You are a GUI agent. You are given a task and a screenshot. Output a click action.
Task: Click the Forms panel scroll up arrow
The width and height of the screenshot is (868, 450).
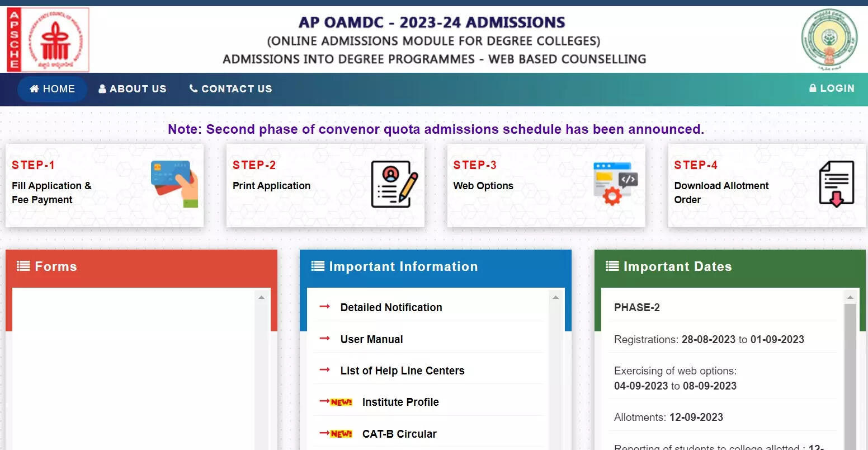tap(261, 297)
